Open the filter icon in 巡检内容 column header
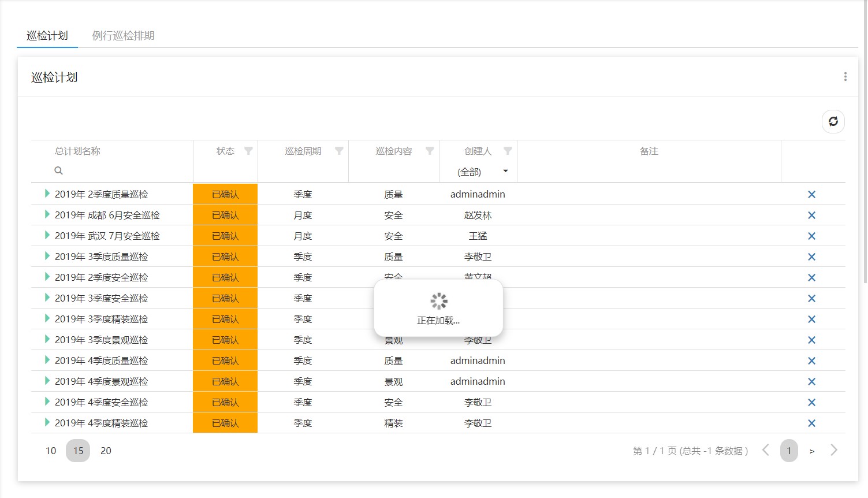 tap(430, 151)
